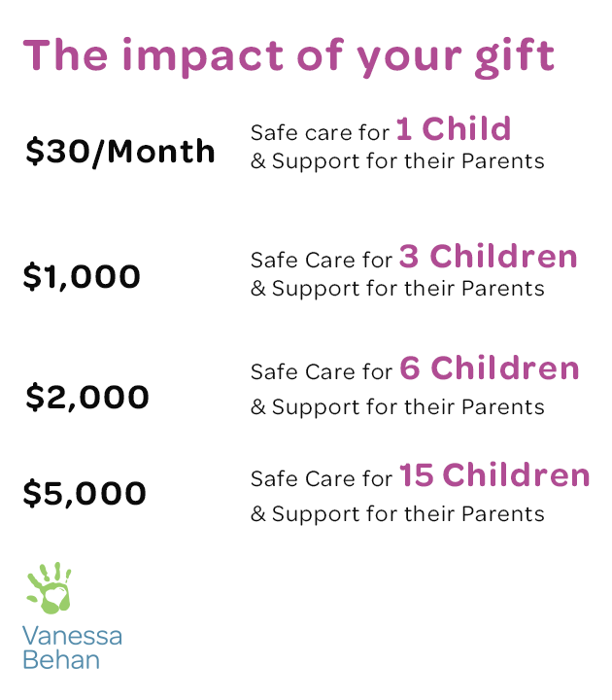Click 'Support for their Parents' under 1 Child
The image size is (612, 700).
[408, 161]
